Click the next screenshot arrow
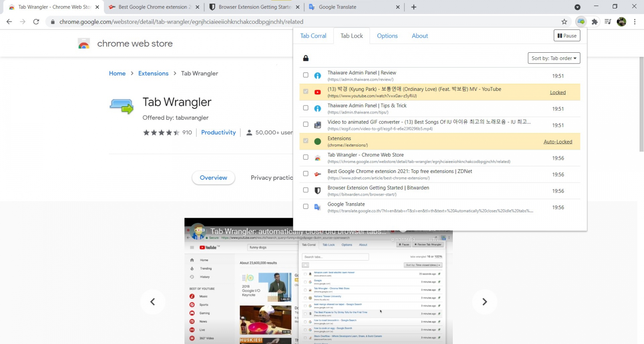 (x=485, y=302)
